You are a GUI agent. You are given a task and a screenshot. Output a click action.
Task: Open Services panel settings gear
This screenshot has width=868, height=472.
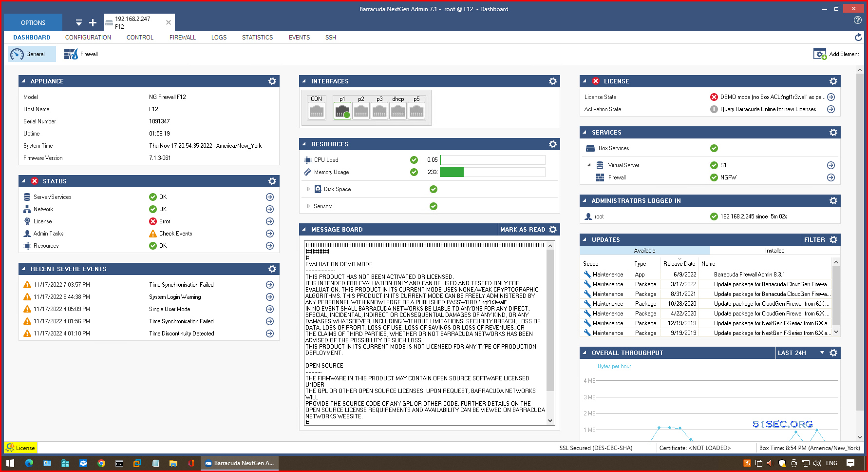click(833, 133)
